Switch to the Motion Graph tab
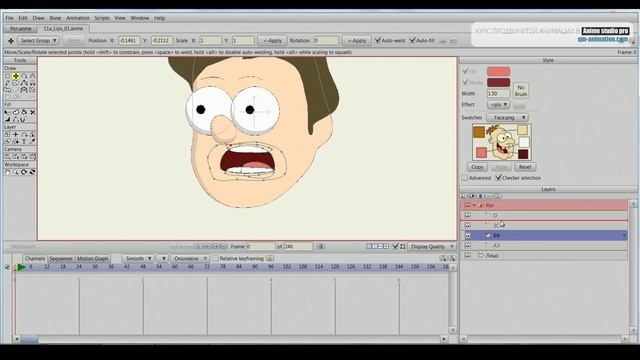640x360 pixels. point(93,258)
